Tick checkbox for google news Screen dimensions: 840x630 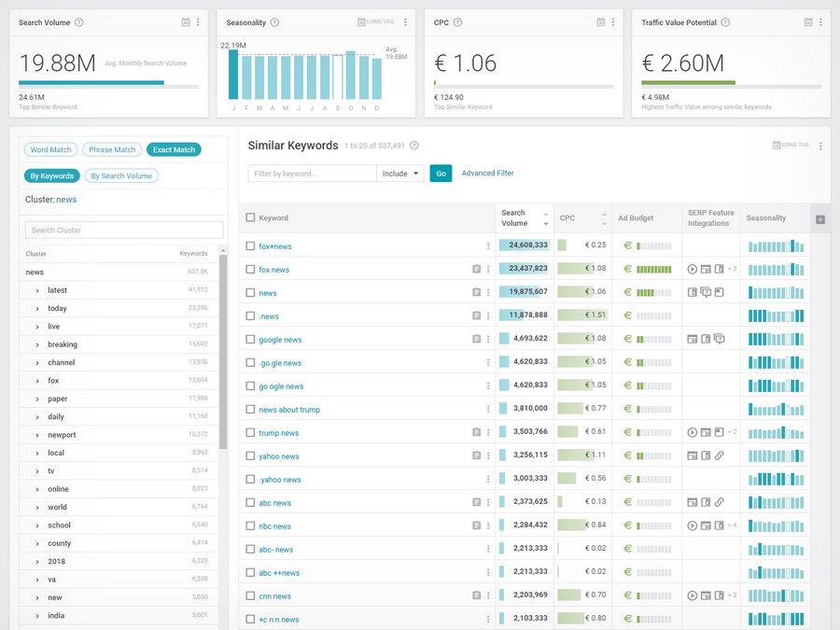(250, 339)
